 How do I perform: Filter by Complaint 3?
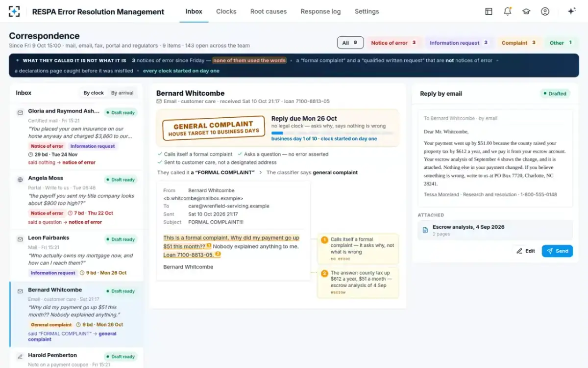point(519,43)
